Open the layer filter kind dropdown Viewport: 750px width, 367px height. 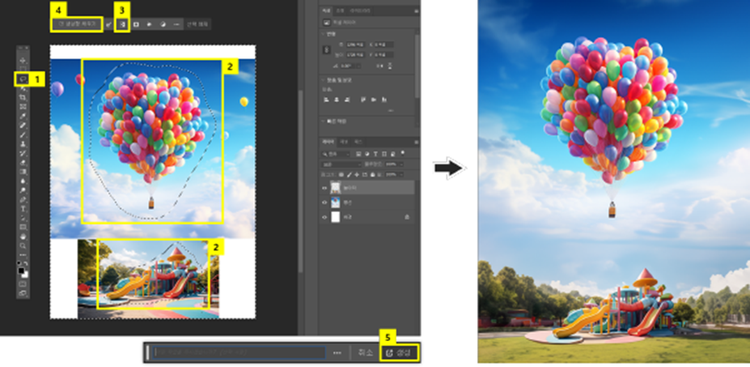[336, 154]
